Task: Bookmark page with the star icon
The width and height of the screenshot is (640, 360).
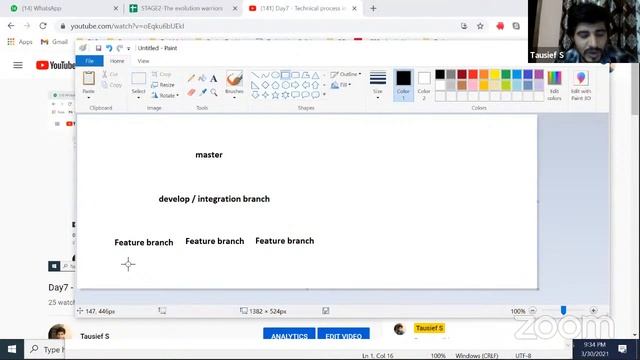Action: click(x=480, y=26)
